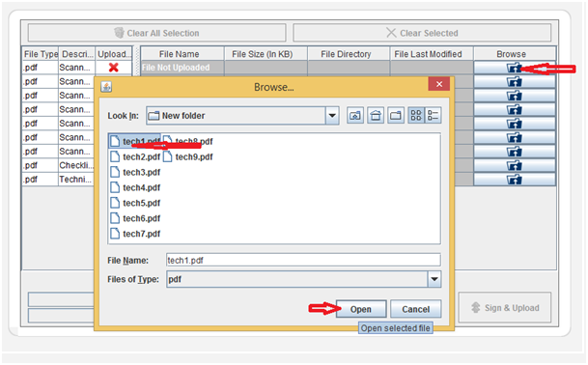Select the tech3.pdf file icon
Screen dimensions: 588x365
[x=115, y=172]
